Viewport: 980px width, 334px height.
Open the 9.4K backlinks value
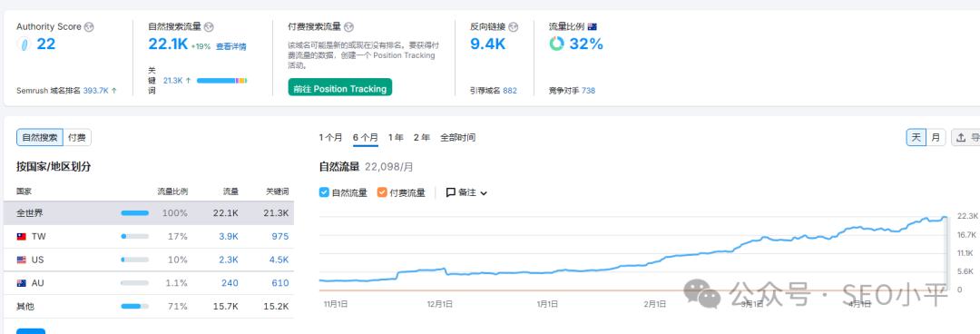pyautogui.click(x=487, y=44)
